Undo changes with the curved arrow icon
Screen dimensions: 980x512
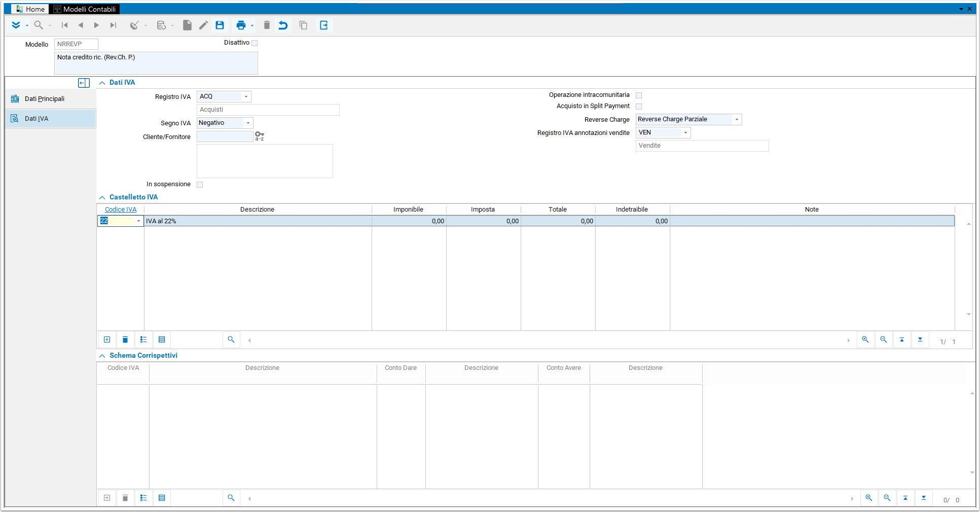283,25
